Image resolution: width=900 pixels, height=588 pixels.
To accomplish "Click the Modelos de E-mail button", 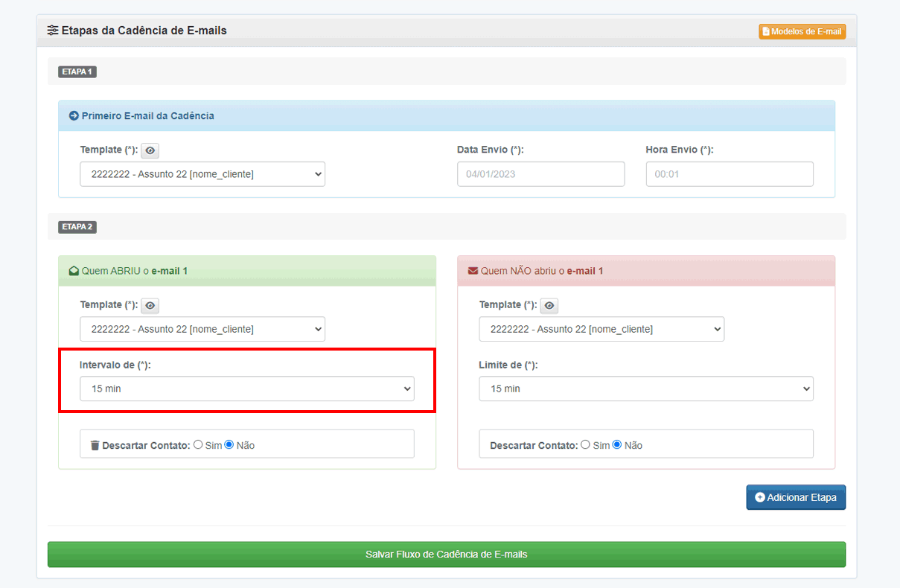I will (802, 31).
